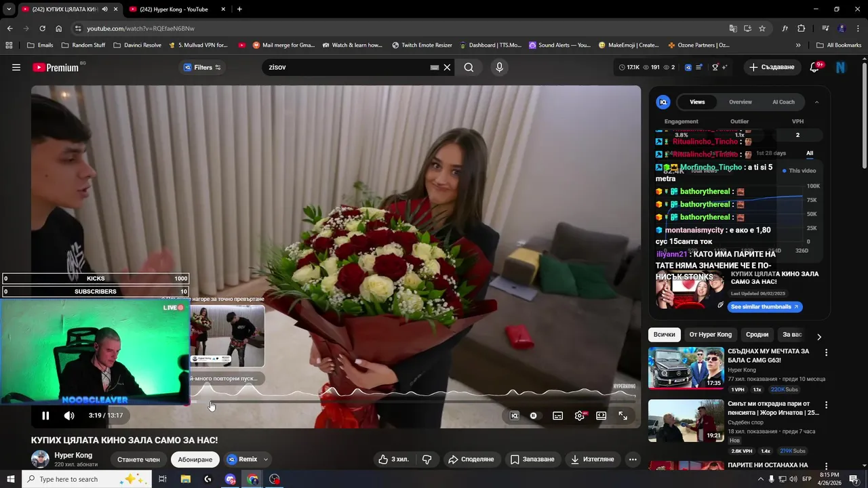Open the Синът ми открадна пари thumbnail
868x488 pixels.
click(x=686, y=420)
